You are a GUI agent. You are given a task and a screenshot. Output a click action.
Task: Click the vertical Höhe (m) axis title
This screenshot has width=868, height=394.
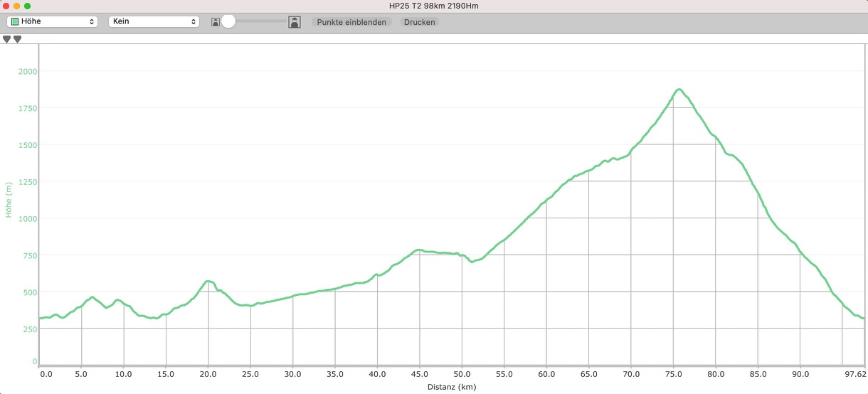coord(9,200)
